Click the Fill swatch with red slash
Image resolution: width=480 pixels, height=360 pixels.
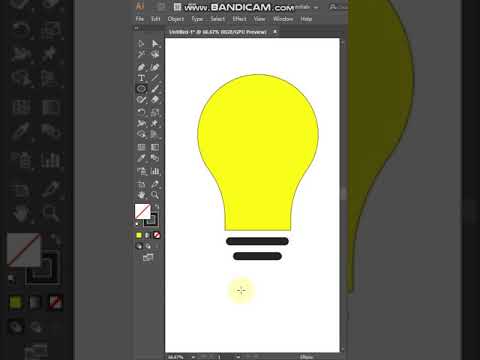[142, 211]
